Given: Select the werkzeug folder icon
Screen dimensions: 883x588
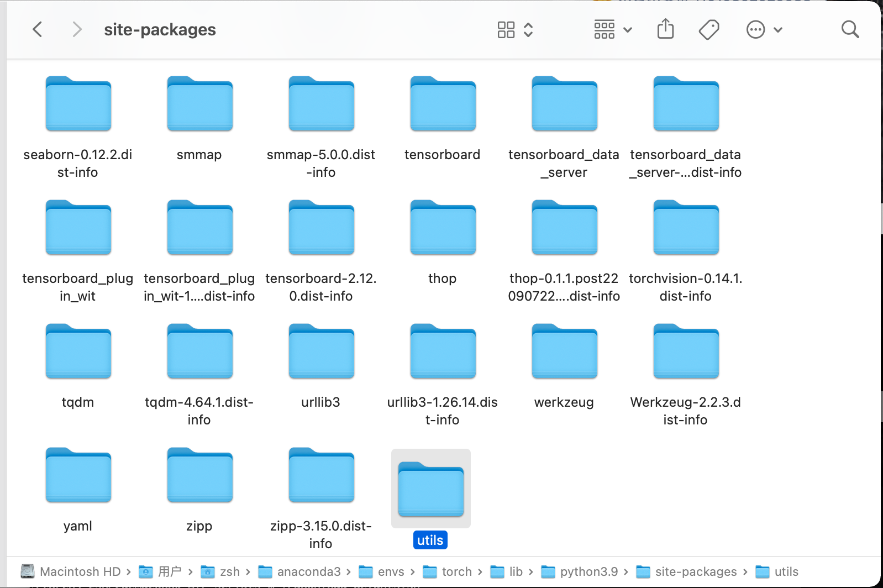Looking at the screenshot, I should [564, 351].
